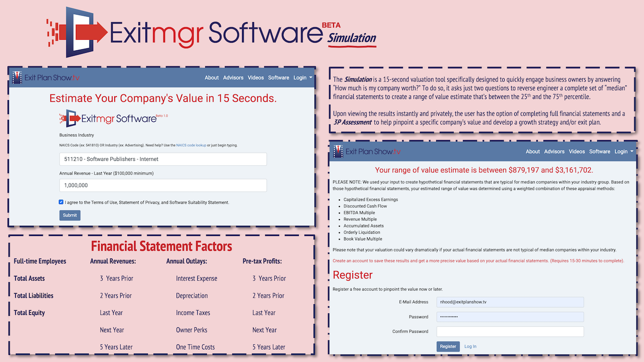Click the '3P Assessment' phrase in the description
The image size is (644, 362).
pyautogui.click(x=352, y=122)
